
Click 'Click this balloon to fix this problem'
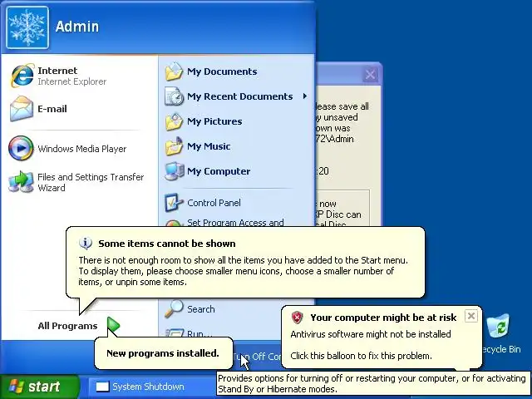click(361, 356)
